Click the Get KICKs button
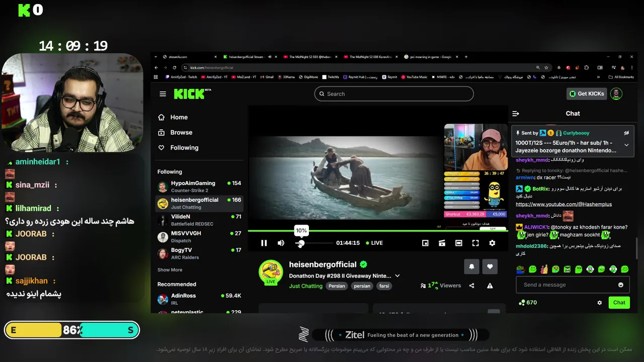Image resolution: width=644 pixels, height=362 pixels. pos(586,94)
